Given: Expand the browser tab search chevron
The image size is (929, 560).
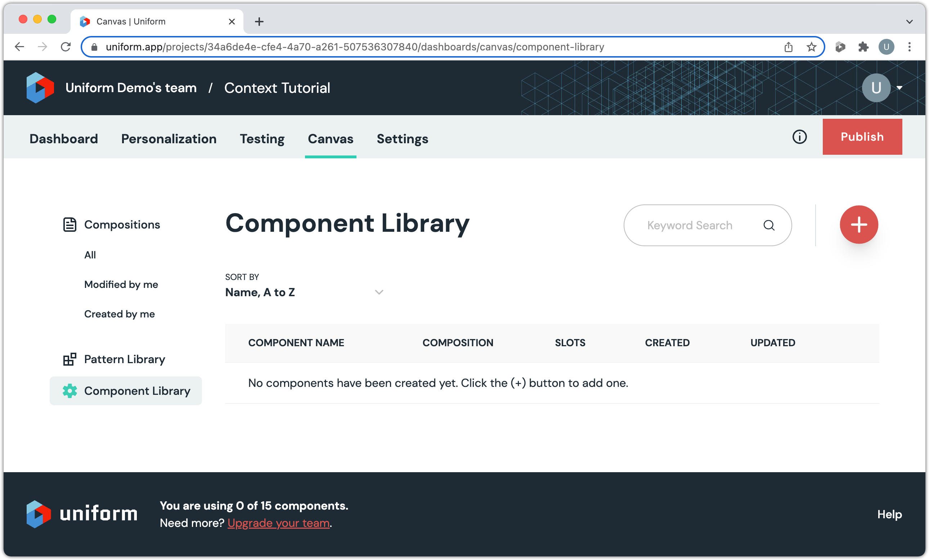Looking at the screenshot, I should [x=909, y=22].
